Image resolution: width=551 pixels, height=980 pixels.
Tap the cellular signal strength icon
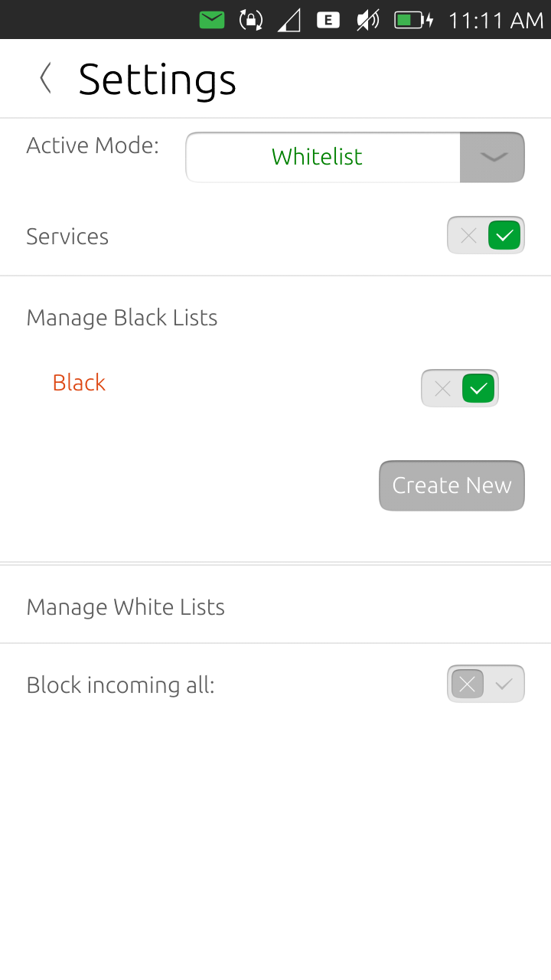[289, 21]
